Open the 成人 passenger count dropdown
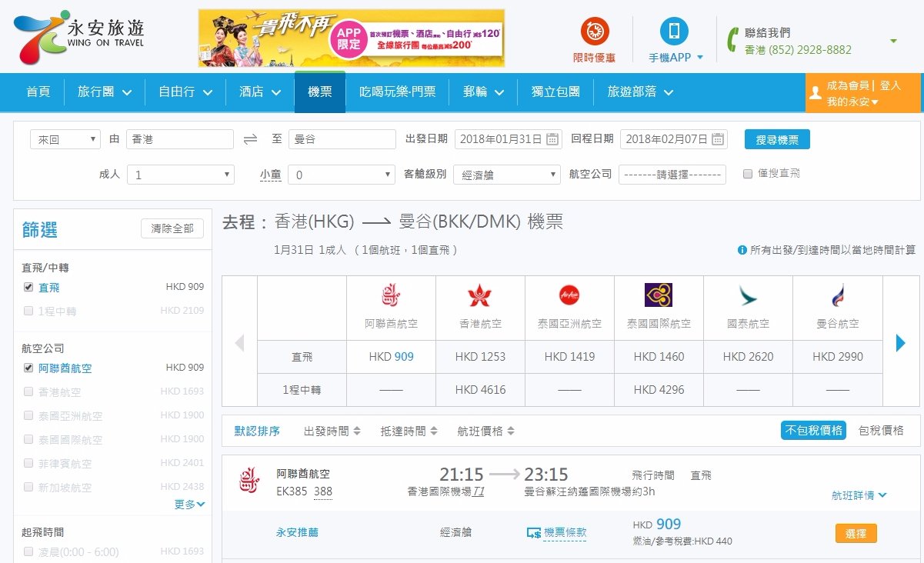 (x=181, y=175)
